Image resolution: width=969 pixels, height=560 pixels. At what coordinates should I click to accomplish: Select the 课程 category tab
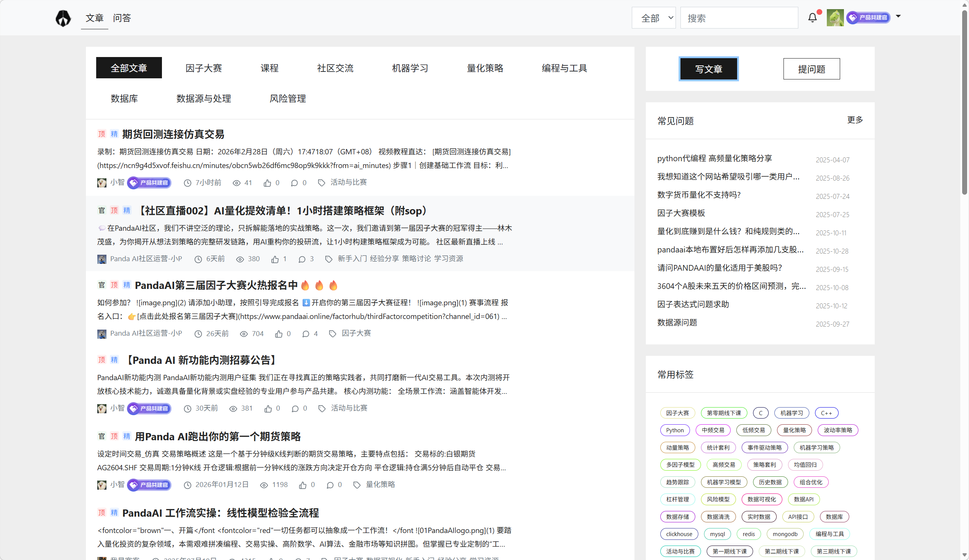coord(269,68)
